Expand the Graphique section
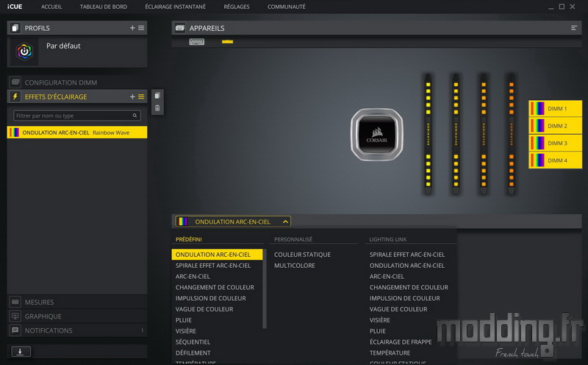 coord(77,316)
